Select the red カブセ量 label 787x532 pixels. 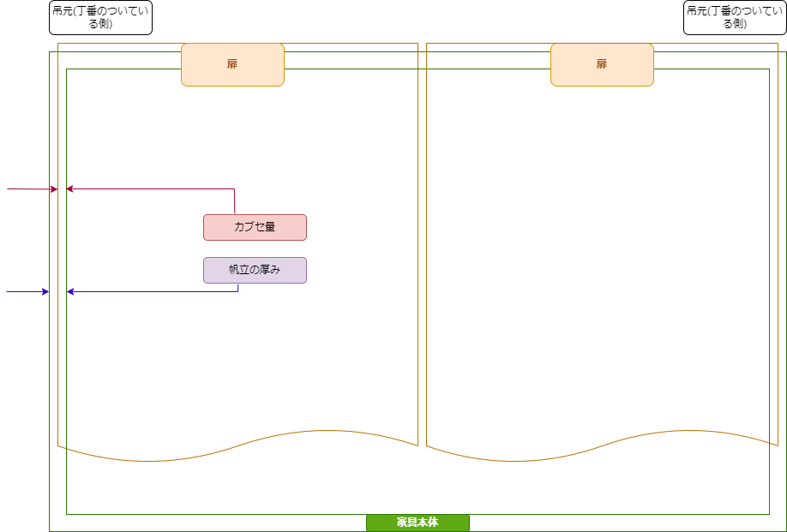click(x=255, y=227)
